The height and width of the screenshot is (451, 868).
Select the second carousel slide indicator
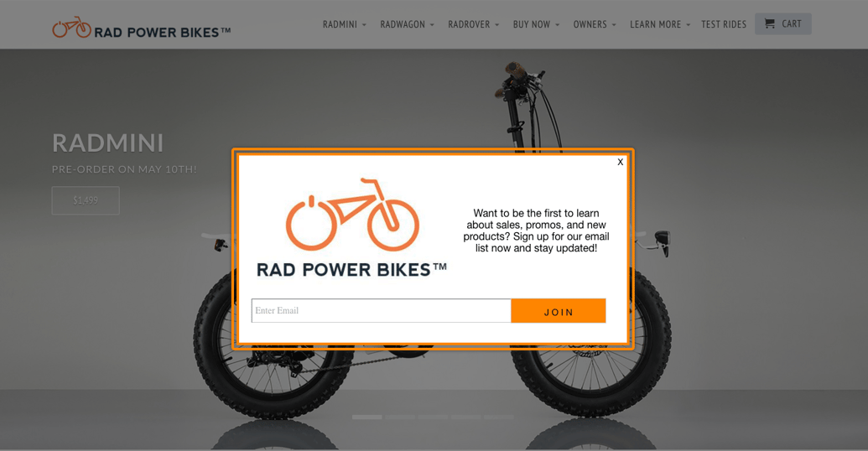coord(400,417)
